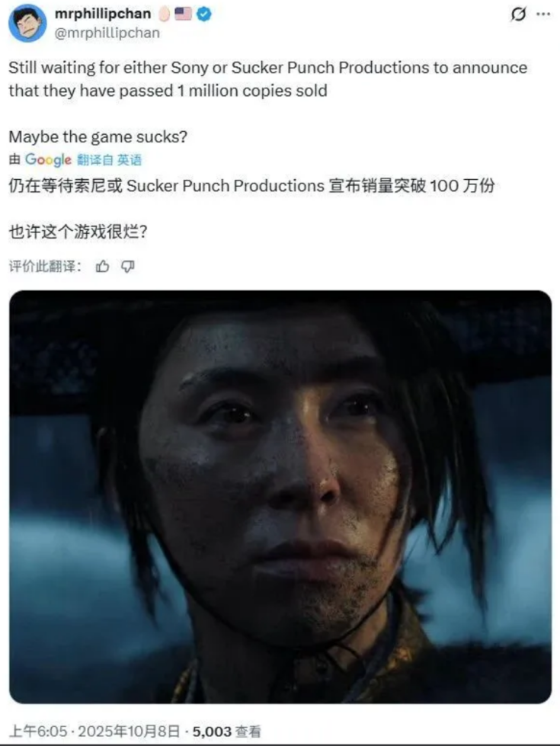Viewport: 560px width, 746px height.
Task: Click the 'Maybe the game sucks?' line
Action: pos(98,137)
